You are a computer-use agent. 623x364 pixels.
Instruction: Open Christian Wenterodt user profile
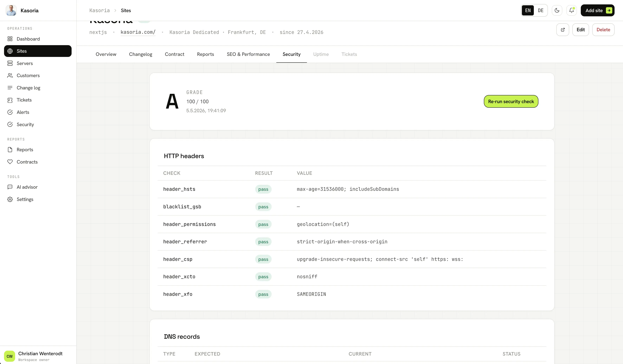38,356
